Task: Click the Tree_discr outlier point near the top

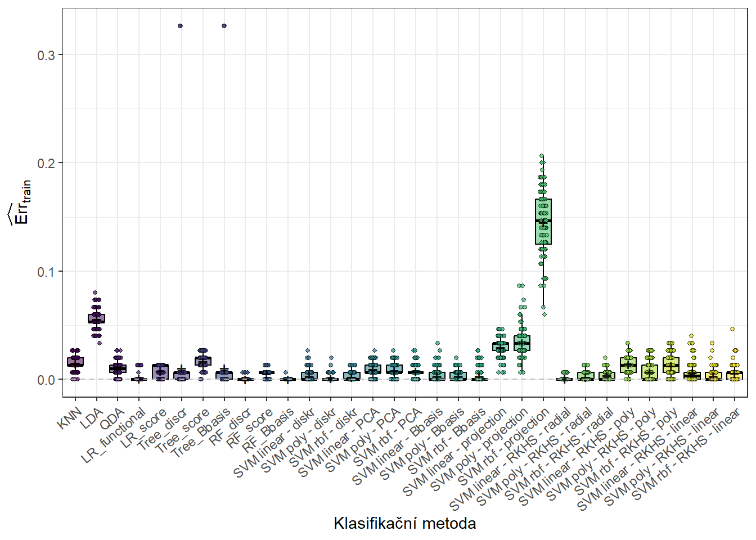Action: click(181, 26)
